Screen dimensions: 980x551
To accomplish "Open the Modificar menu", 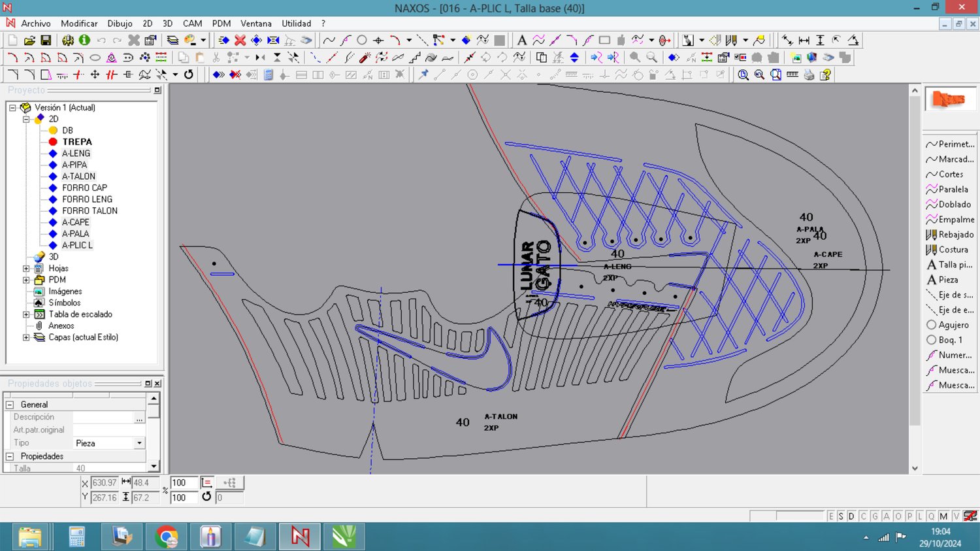I will click(79, 24).
